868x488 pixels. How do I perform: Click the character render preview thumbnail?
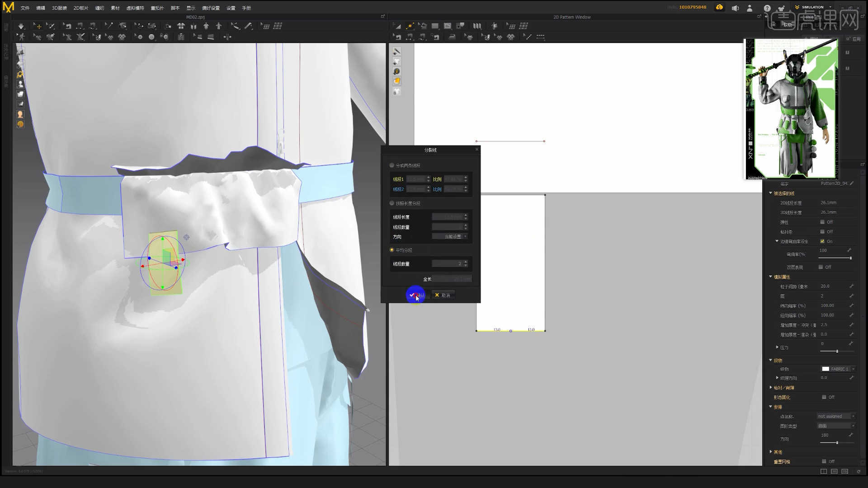(790, 108)
